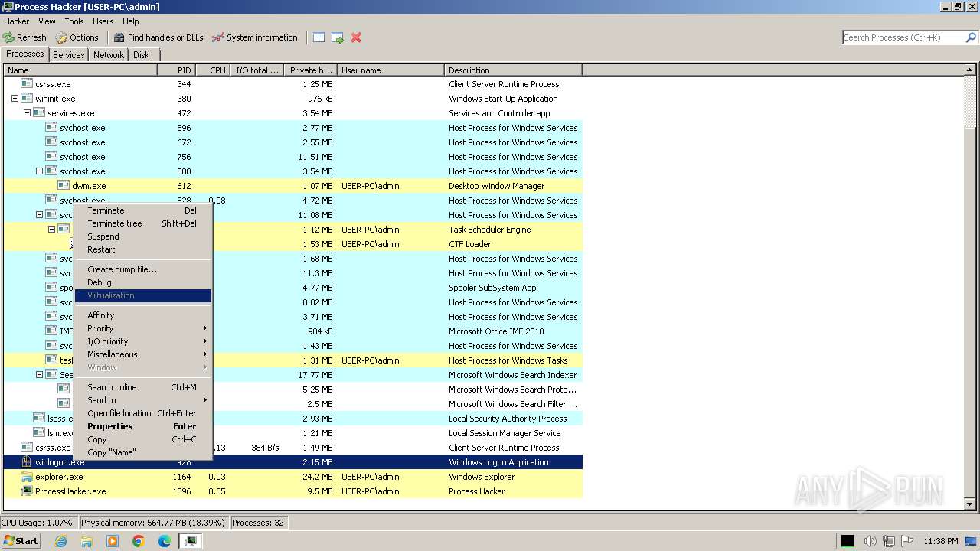This screenshot has width=980, height=551.
Task: Open the I/O priority submenu
Action: pyautogui.click(x=143, y=341)
